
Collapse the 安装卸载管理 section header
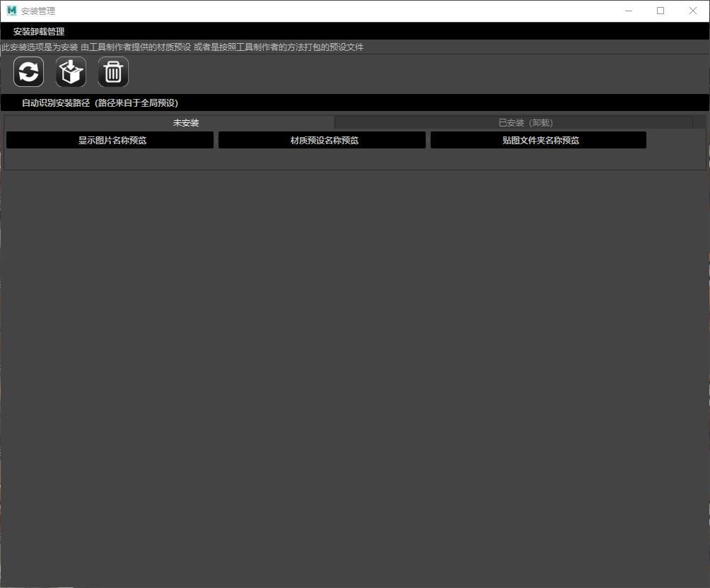[x=39, y=31]
